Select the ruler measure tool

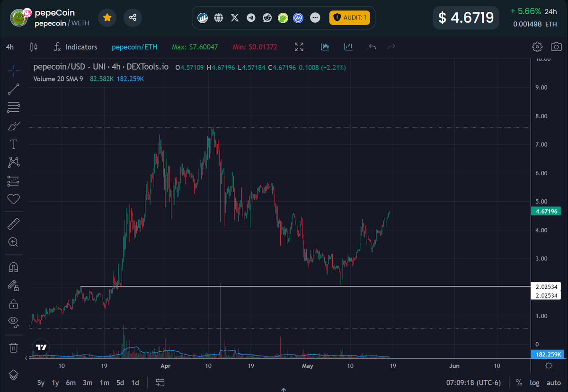pos(14,223)
